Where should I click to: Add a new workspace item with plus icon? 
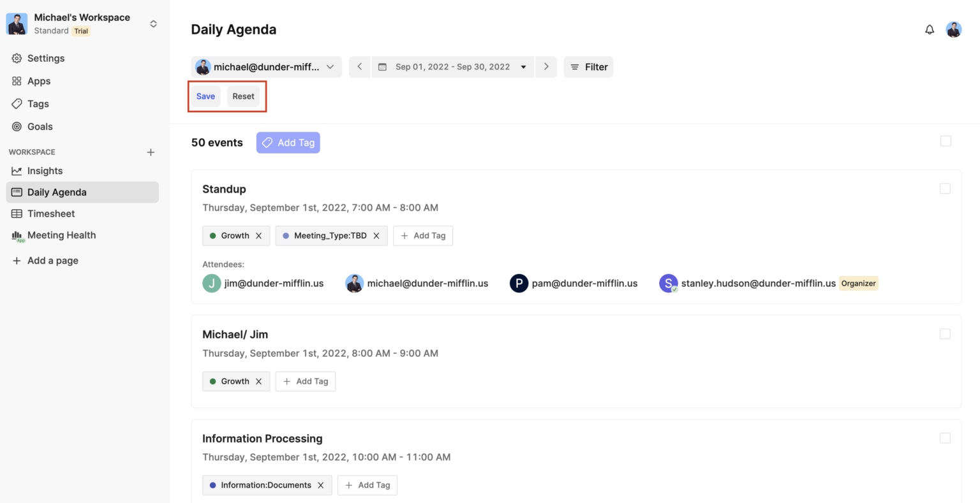(151, 152)
